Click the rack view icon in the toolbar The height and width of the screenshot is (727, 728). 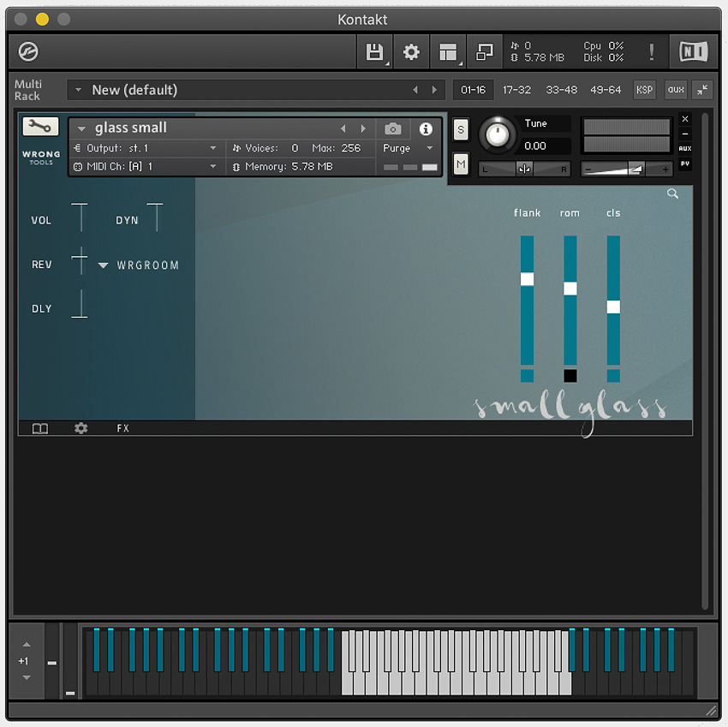pos(448,51)
